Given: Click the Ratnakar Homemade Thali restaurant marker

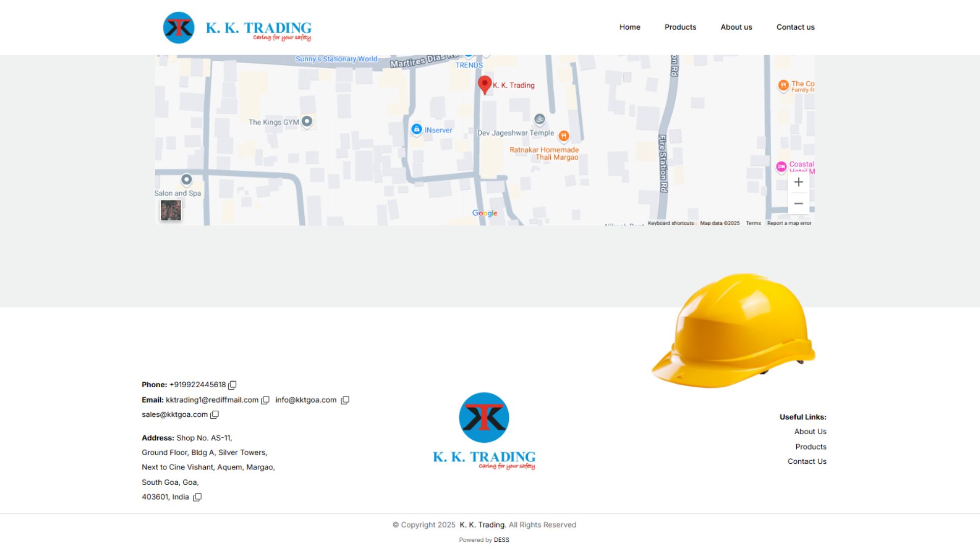Looking at the screenshot, I should pos(563,136).
